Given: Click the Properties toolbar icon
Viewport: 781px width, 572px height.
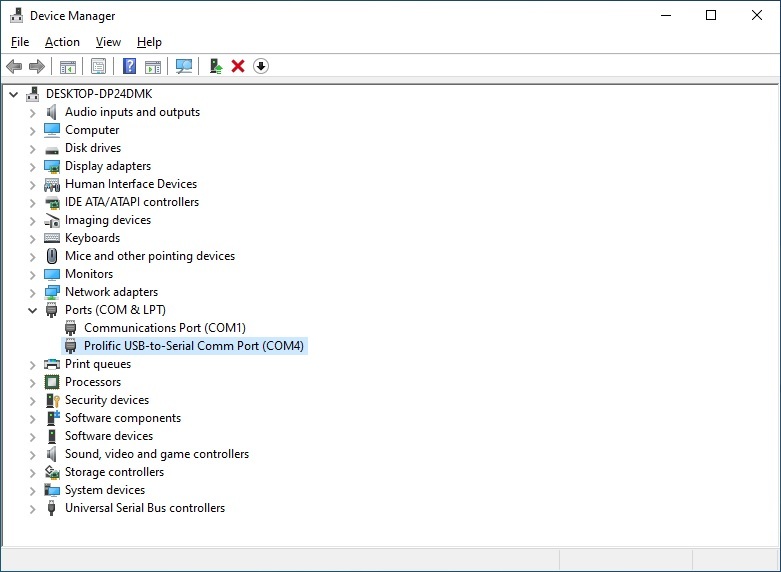Looking at the screenshot, I should (98, 66).
